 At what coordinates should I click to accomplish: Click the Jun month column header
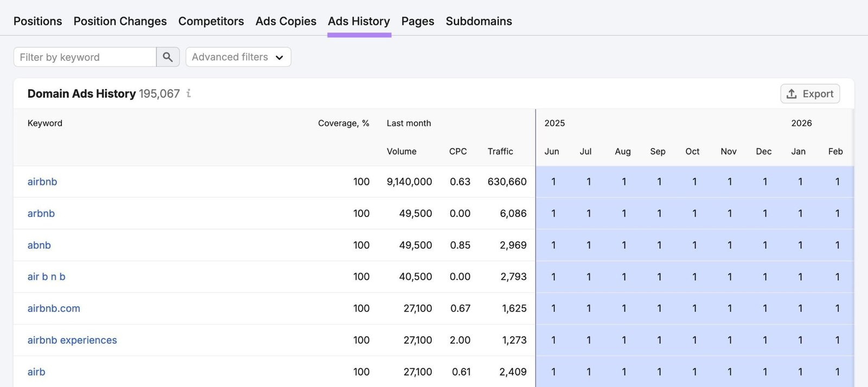(552, 151)
